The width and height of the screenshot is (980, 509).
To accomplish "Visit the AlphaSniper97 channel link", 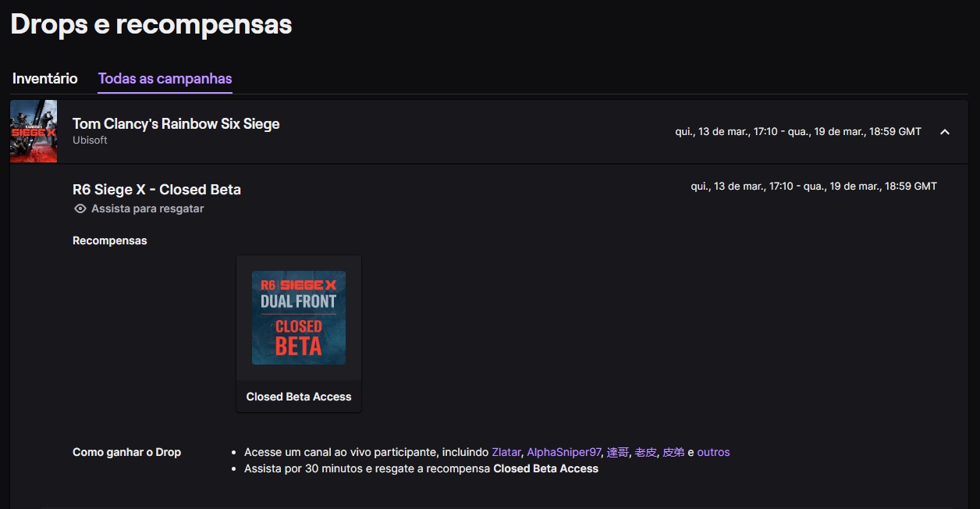I will click(x=564, y=452).
